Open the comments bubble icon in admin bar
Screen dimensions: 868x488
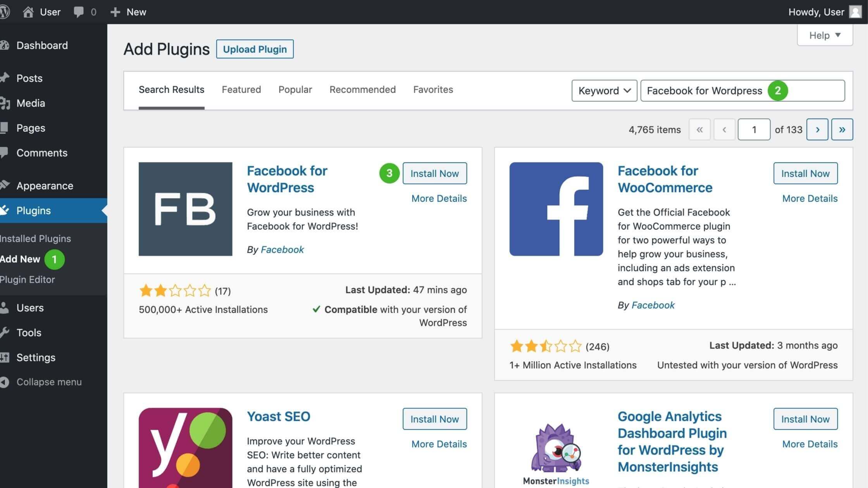click(x=79, y=12)
